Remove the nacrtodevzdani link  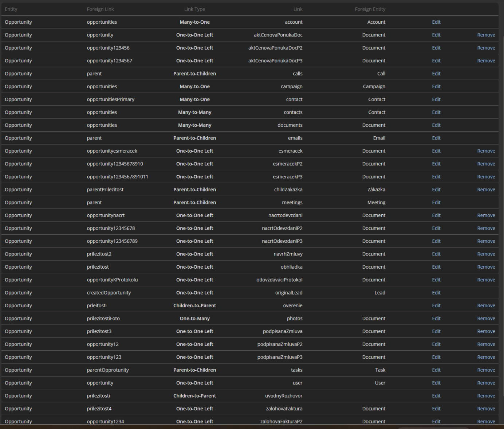(x=486, y=215)
